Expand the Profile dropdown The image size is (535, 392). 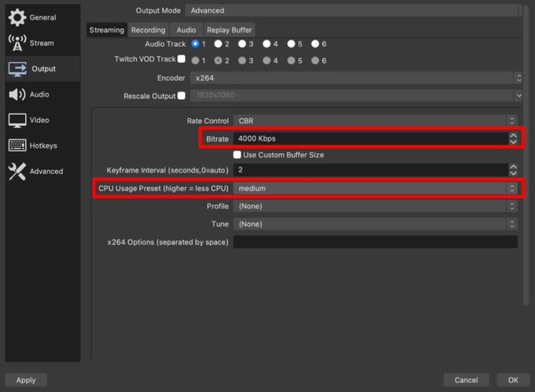[376, 206]
